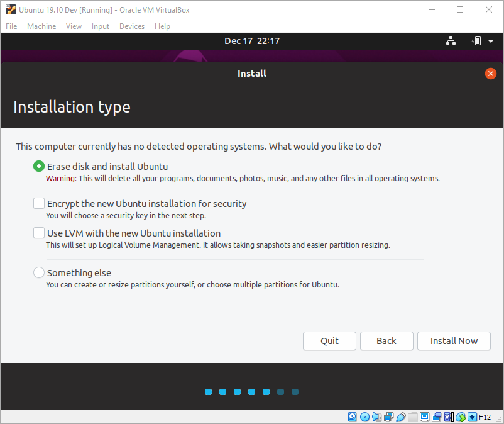Click the Install Now button

(454, 341)
